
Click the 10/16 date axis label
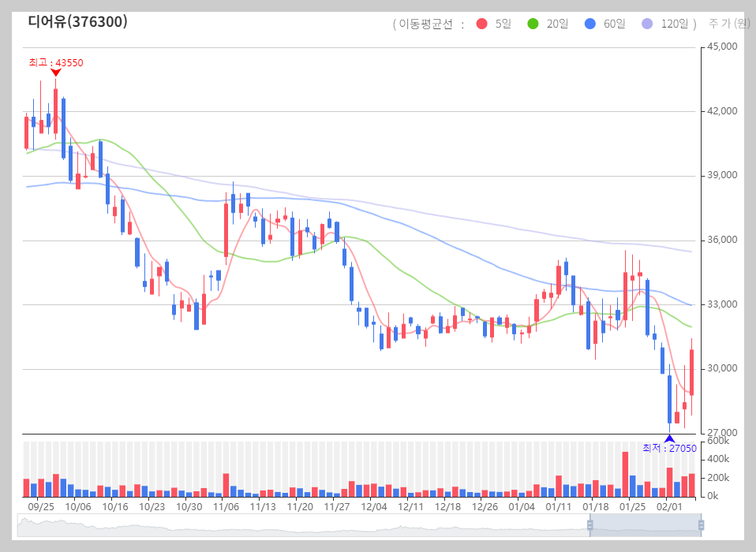coord(115,506)
